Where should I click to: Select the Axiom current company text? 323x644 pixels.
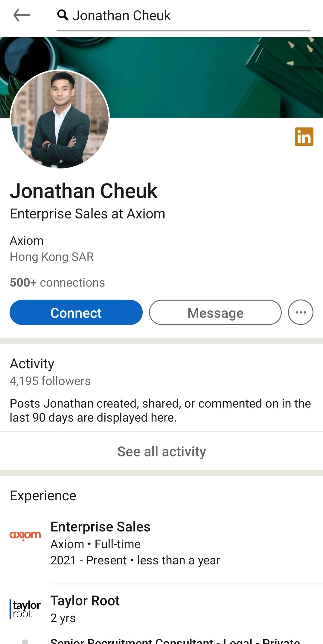point(27,241)
